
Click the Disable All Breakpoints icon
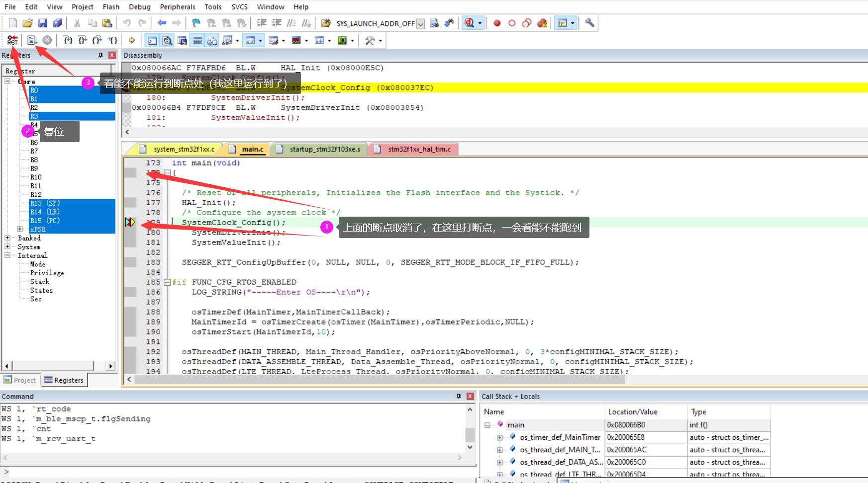(x=527, y=23)
